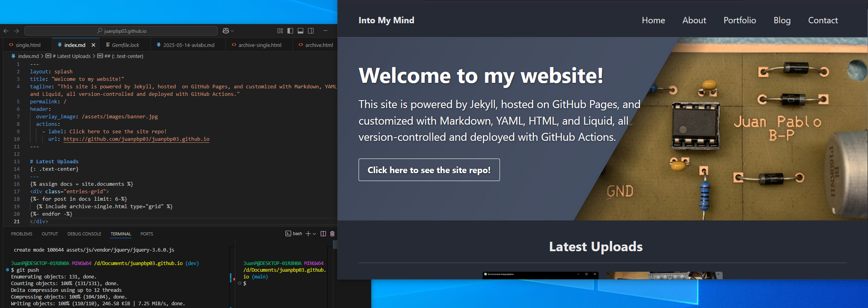Click the 'git push' command blue decoration dot
The image size is (868, 308).
(8, 270)
